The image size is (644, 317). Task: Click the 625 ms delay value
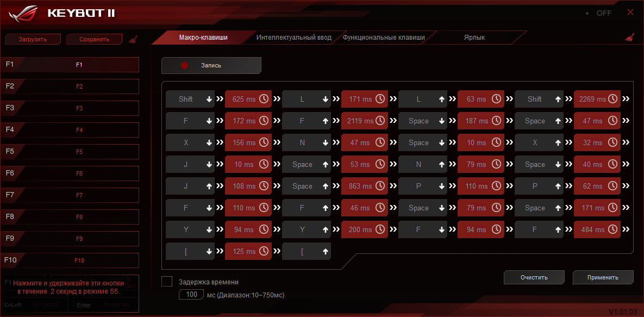244,99
